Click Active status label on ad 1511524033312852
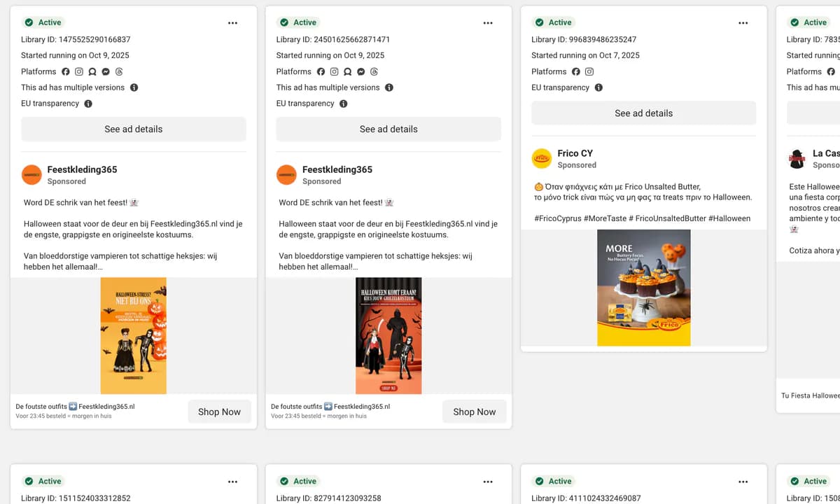This screenshot has height=504, width=840. point(50,482)
